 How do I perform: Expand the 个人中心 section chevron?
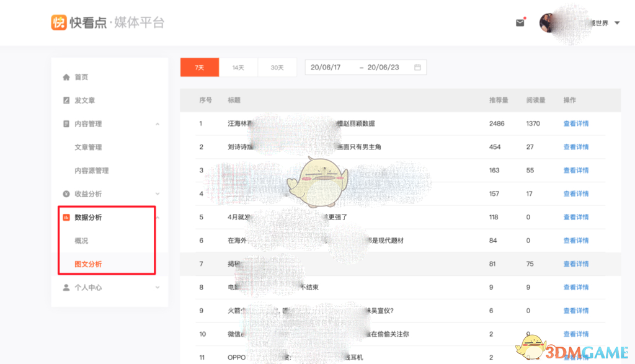pyautogui.click(x=158, y=287)
